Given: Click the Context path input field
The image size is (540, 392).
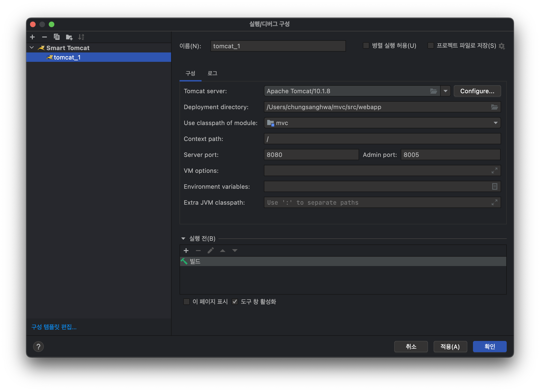Looking at the screenshot, I should click(382, 139).
